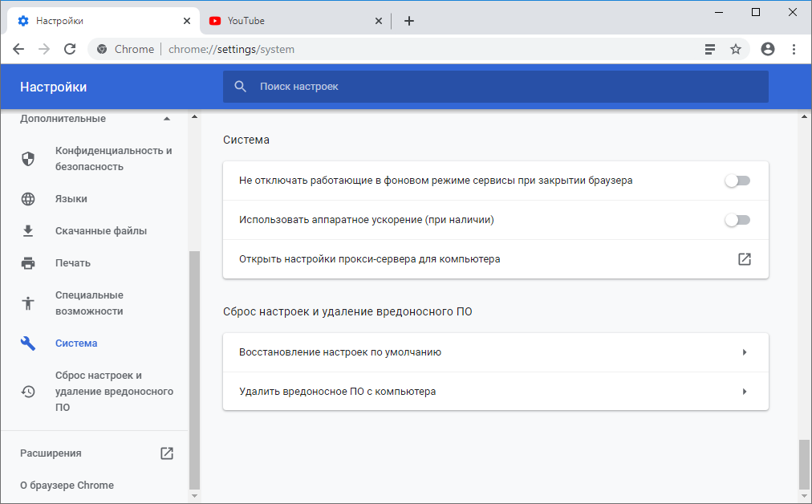Viewport: 812px width, 504px height.
Task: Click the download icon for Скачанные файлы
Action: [x=28, y=231]
